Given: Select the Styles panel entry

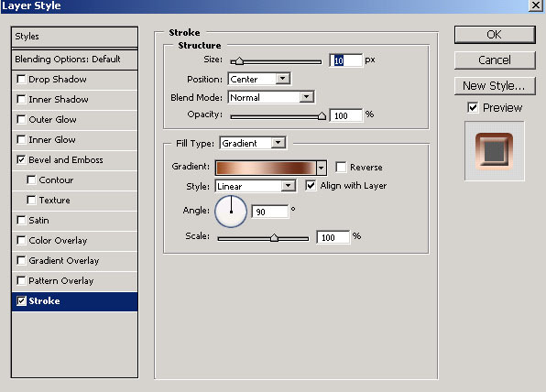Looking at the screenshot, I should (x=74, y=37).
